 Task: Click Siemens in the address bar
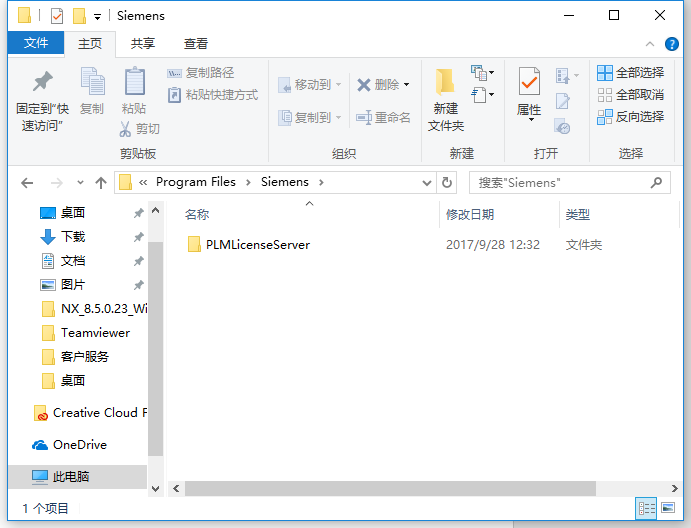pyautogui.click(x=285, y=182)
